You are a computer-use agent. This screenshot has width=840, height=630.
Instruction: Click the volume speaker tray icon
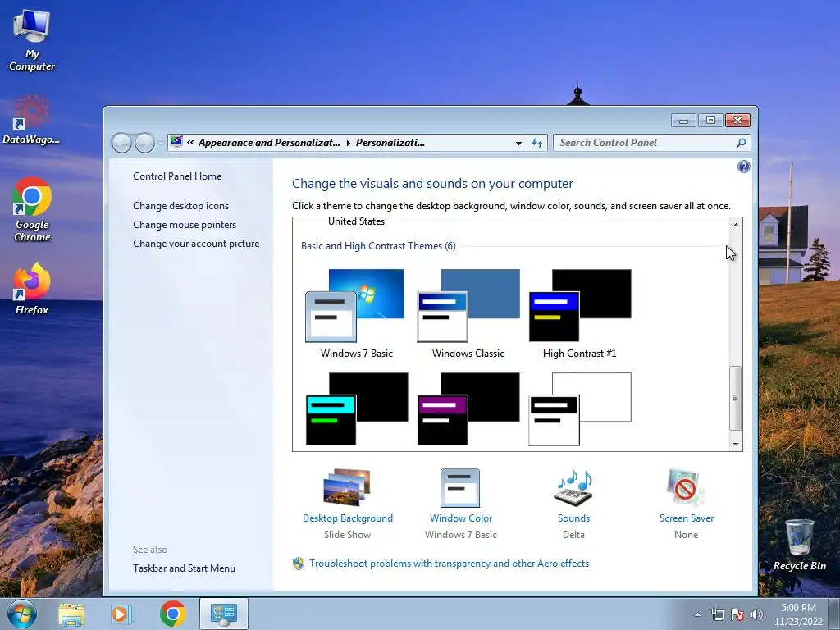756,614
